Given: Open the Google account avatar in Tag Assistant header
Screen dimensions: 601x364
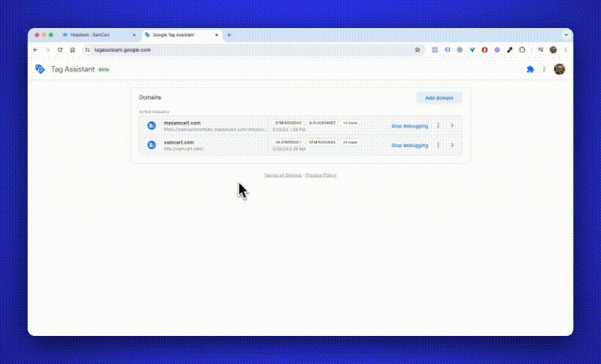Looking at the screenshot, I should click(x=559, y=69).
